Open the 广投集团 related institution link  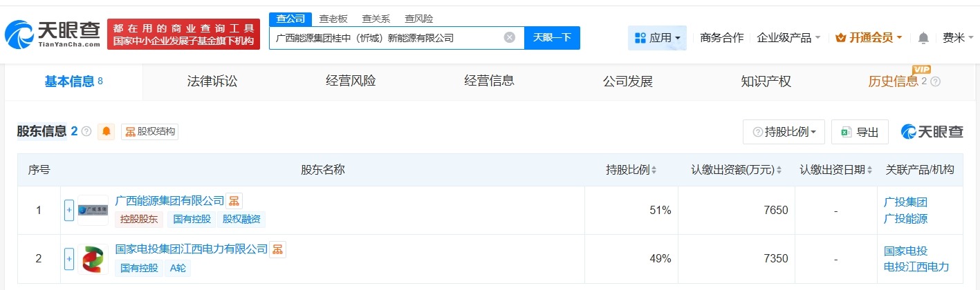(905, 202)
